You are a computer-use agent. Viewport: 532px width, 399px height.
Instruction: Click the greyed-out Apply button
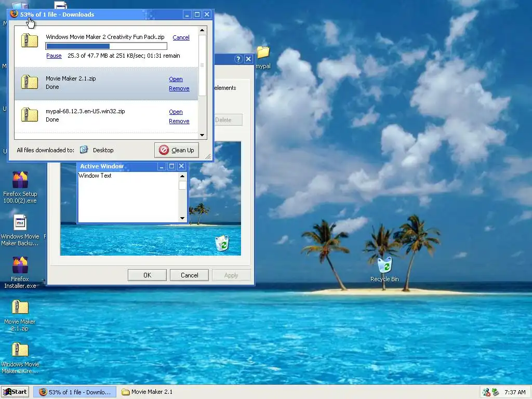pos(231,275)
